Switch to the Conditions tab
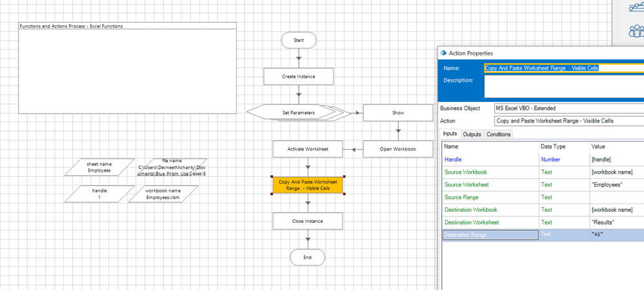The height and width of the screenshot is (290, 644). (x=498, y=134)
